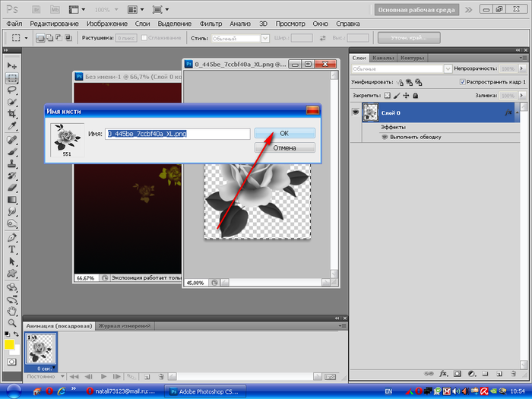
Task: Select the Crop tool
Action: [12, 113]
